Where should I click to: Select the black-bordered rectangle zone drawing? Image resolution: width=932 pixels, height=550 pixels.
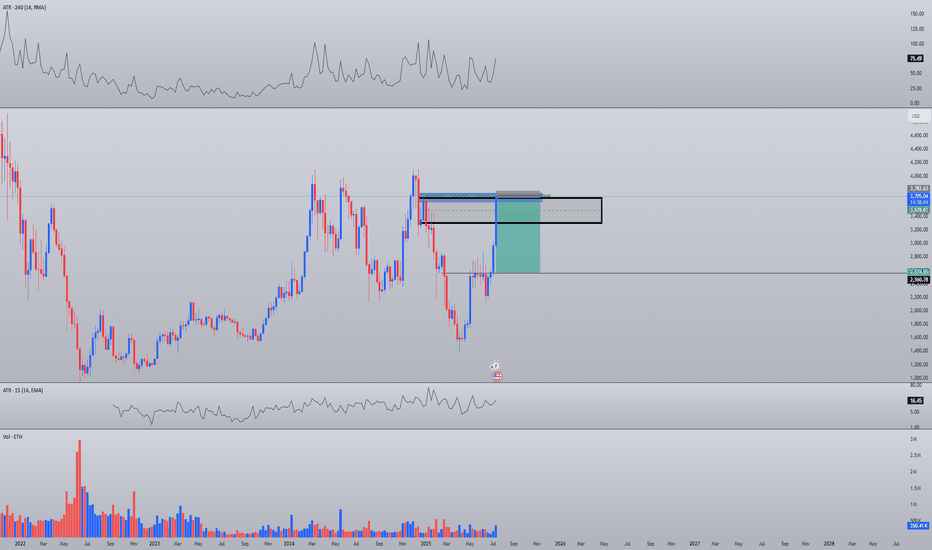pos(511,210)
